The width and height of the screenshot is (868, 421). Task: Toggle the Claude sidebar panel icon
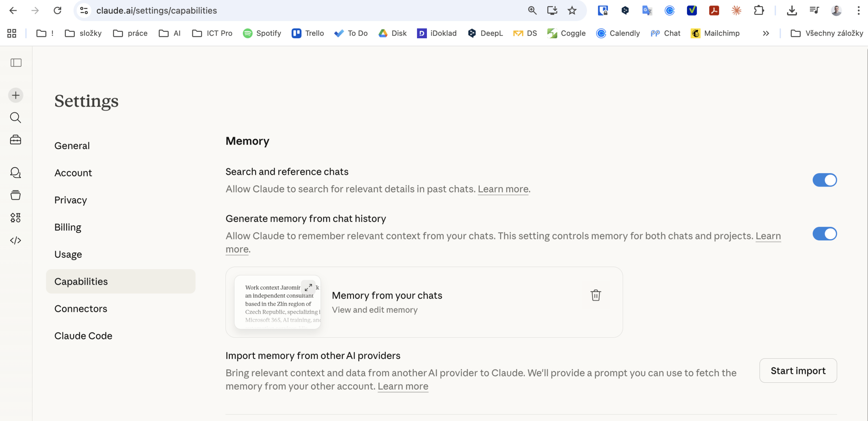pos(16,63)
